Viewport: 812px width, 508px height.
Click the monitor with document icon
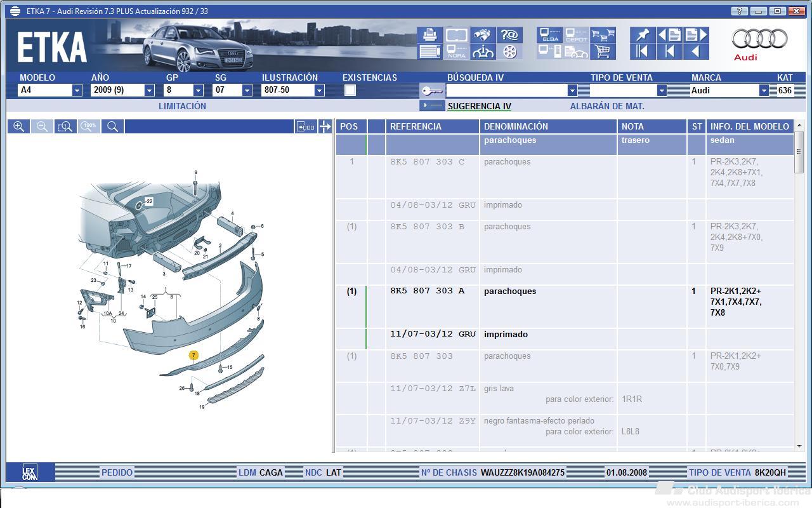549,52
